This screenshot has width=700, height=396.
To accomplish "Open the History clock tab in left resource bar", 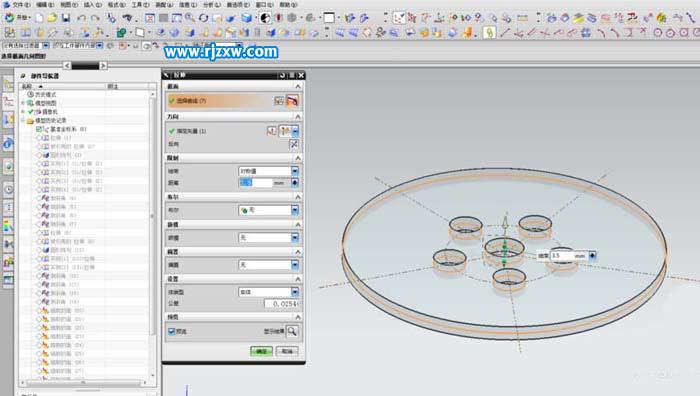I will 8,189.
